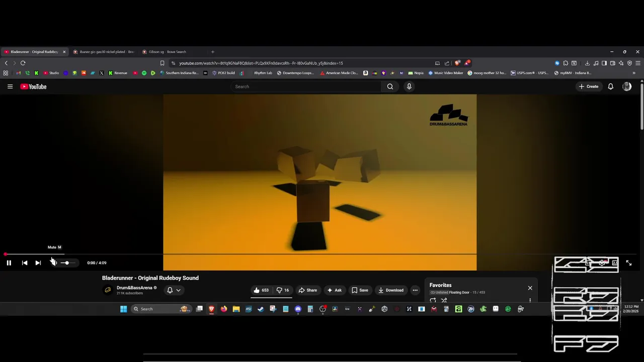Open the Music Video Maker bookmark
The width and height of the screenshot is (644, 362).
446,73
